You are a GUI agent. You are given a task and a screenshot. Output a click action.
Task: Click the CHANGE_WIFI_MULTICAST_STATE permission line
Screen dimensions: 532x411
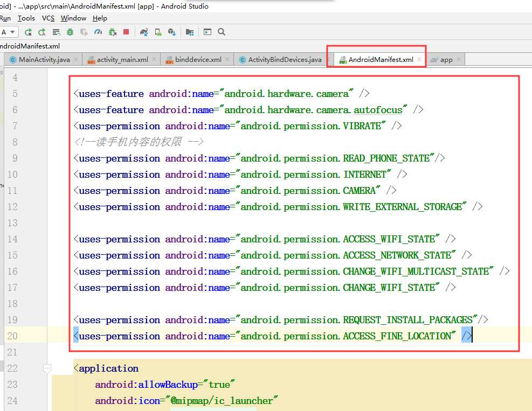point(292,271)
